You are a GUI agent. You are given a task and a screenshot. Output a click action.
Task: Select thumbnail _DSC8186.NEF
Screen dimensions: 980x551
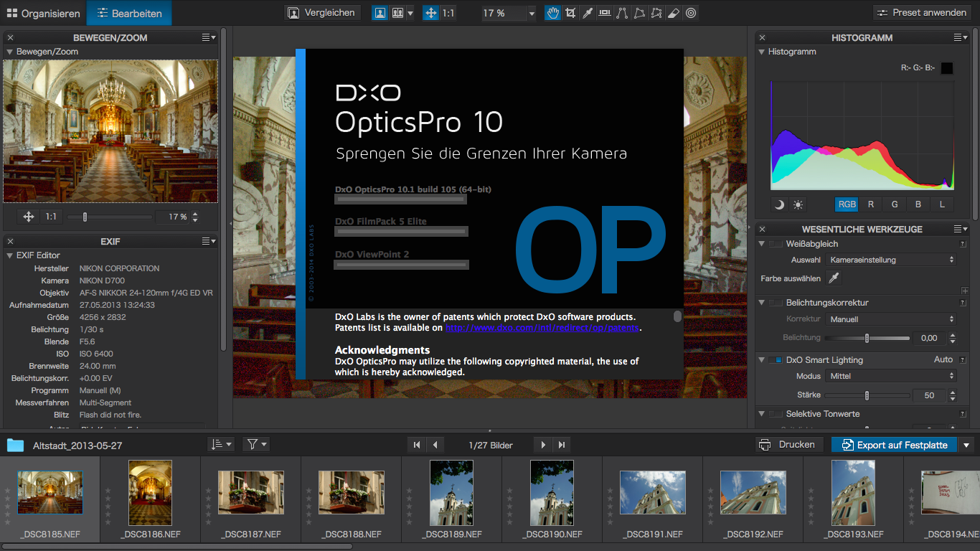(x=151, y=500)
